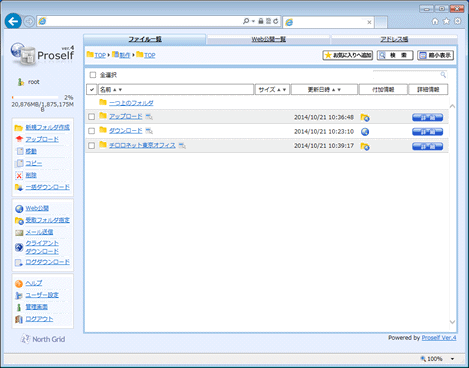Screen dimensions: 469x368
Task: Click the logout door icon
Action: (x=19, y=319)
